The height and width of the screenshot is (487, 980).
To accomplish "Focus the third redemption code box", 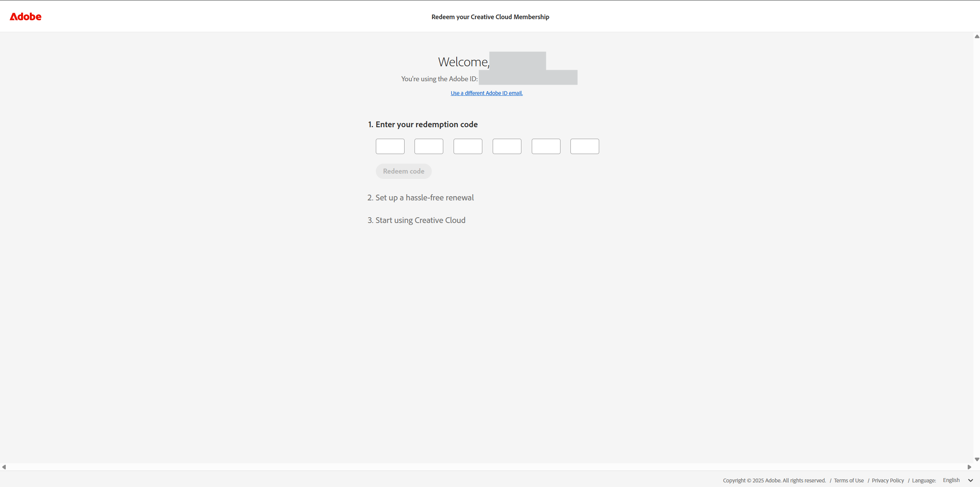I will pos(468,146).
